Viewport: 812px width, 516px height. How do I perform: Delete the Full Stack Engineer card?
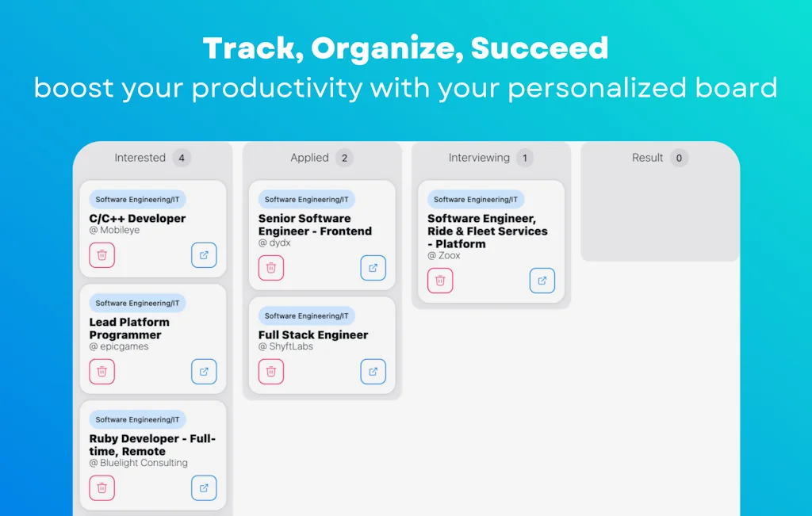270,371
